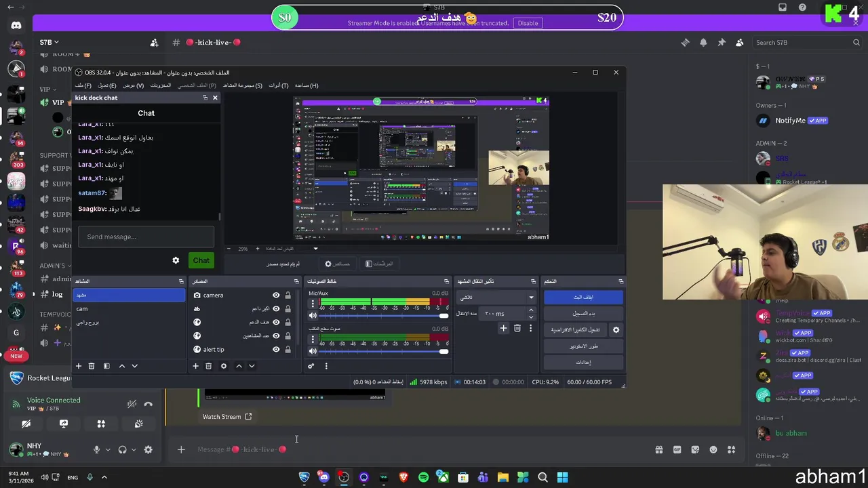Viewport: 868px width, 488px height.
Task: Open the مجموعة المشاهد (S) menu in OBS
Action: click(243, 85)
